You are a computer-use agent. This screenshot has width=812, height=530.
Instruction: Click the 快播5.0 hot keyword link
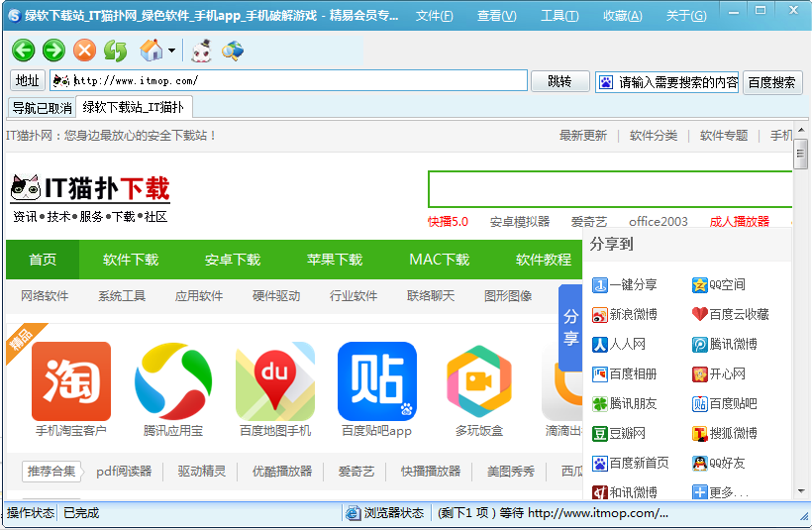[448, 222]
